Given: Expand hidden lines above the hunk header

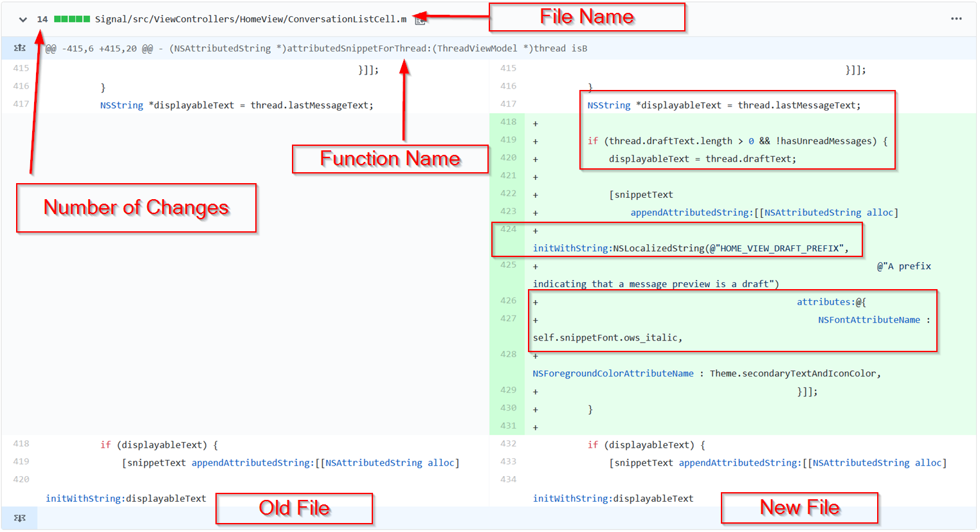Looking at the screenshot, I should (x=20, y=48).
